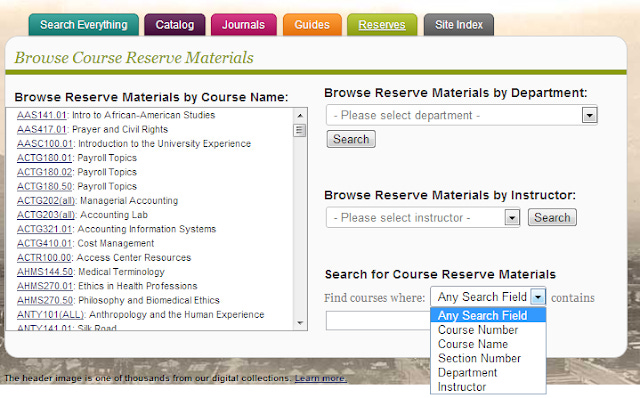Screen dimensions: 640x398
Task: Click course list scrollbar up arrow
Action: (300, 116)
